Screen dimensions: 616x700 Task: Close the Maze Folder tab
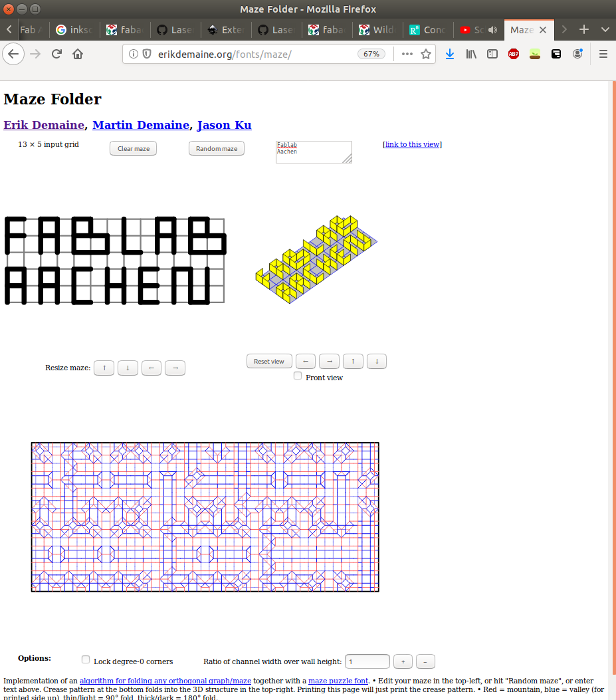click(x=543, y=30)
